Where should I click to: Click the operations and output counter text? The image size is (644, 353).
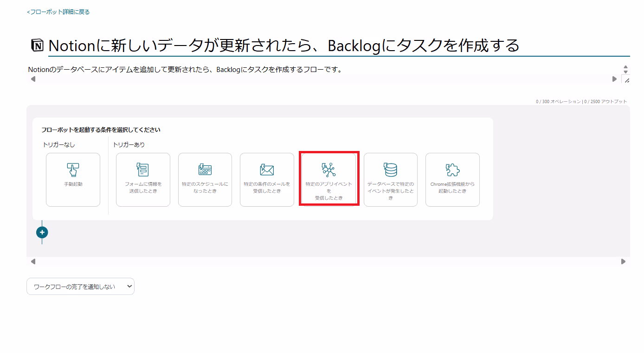(x=581, y=101)
